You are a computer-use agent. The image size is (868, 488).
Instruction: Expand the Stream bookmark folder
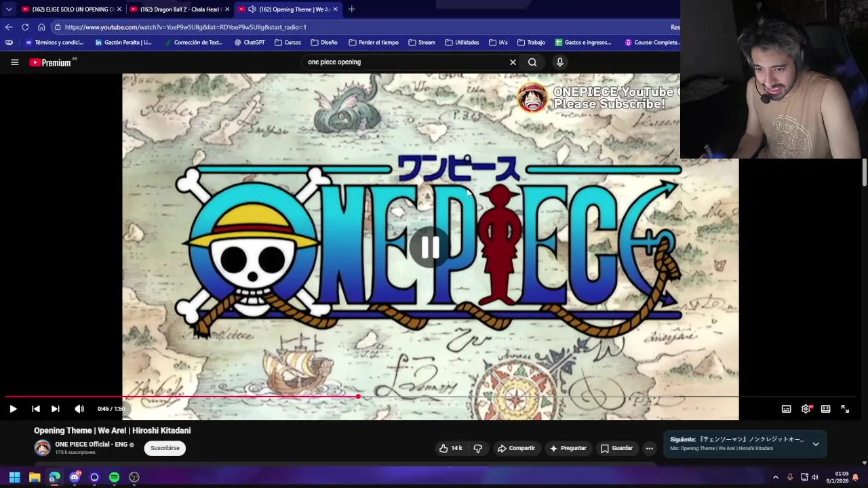pyautogui.click(x=422, y=43)
